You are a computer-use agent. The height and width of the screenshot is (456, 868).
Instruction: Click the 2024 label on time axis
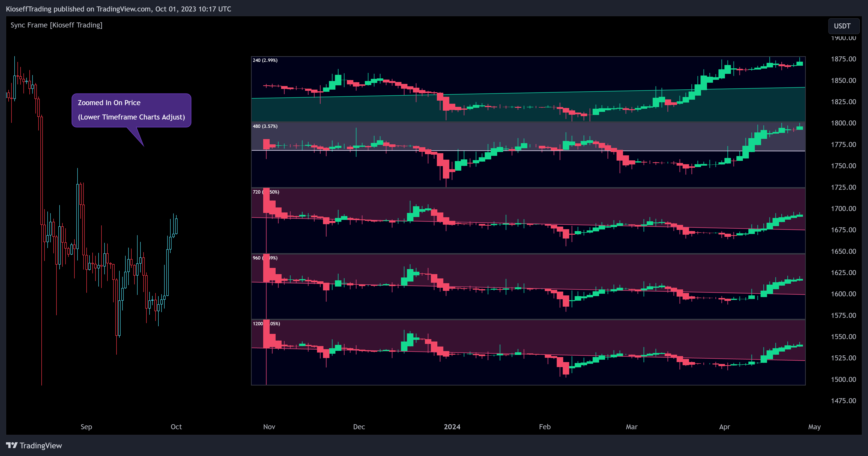452,427
